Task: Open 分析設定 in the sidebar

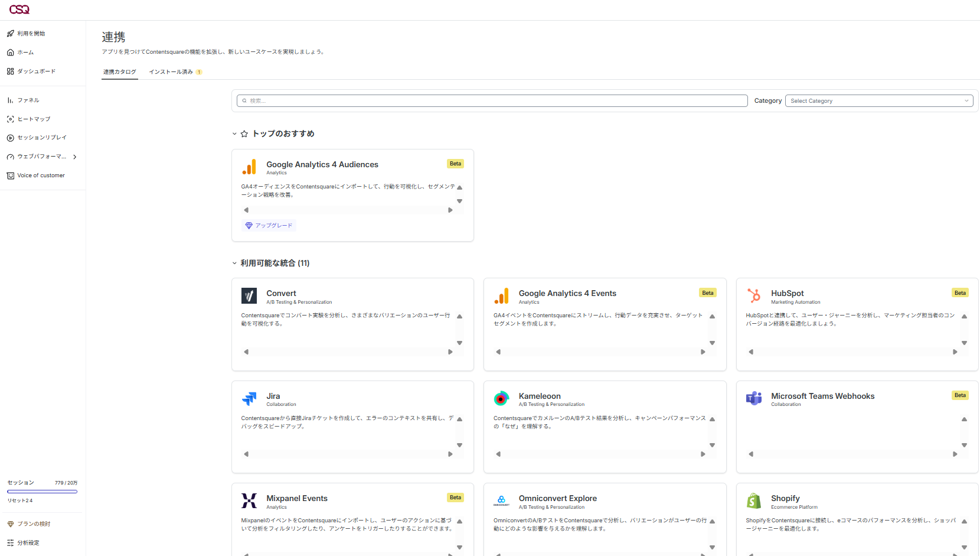Action: 23,543
